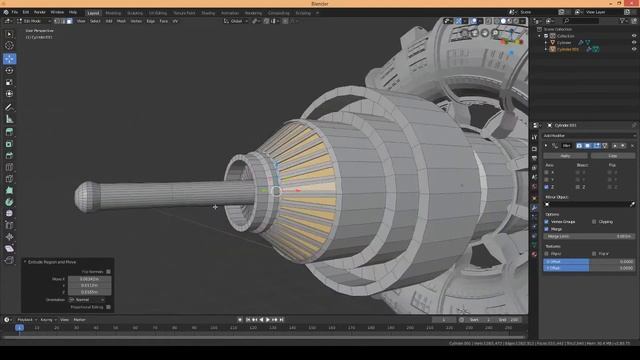Select the Measure tool
The height and width of the screenshot is (360, 640).
[9, 119]
